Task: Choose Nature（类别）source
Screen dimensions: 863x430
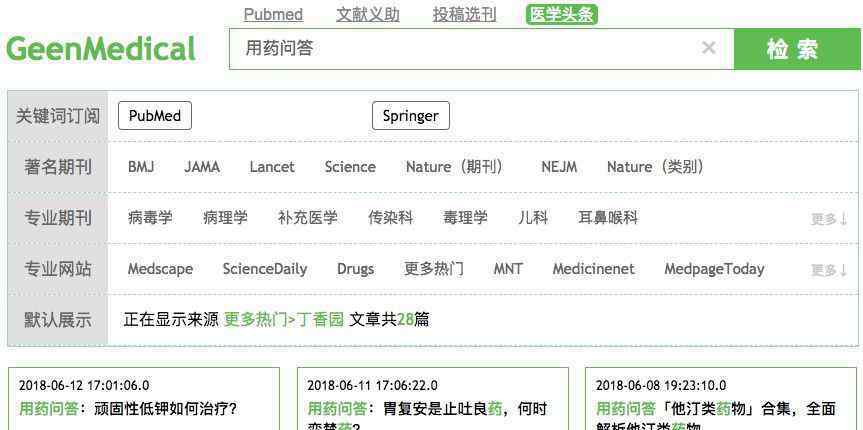Action: pos(656,167)
